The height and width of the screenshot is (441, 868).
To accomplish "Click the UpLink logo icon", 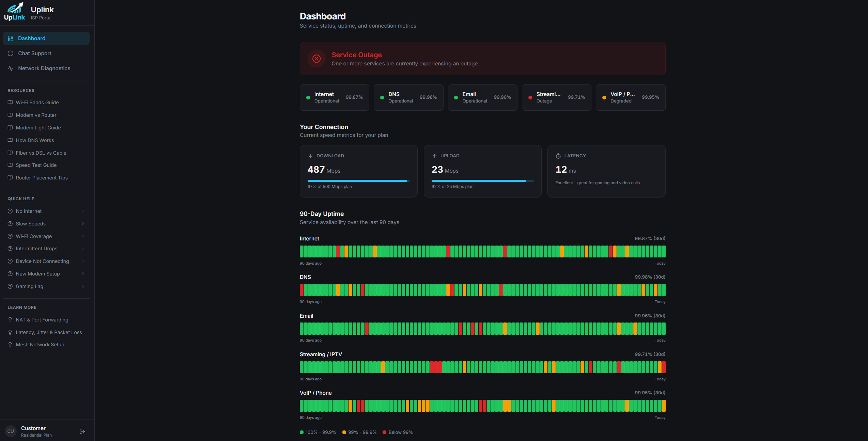I will (x=14, y=12).
